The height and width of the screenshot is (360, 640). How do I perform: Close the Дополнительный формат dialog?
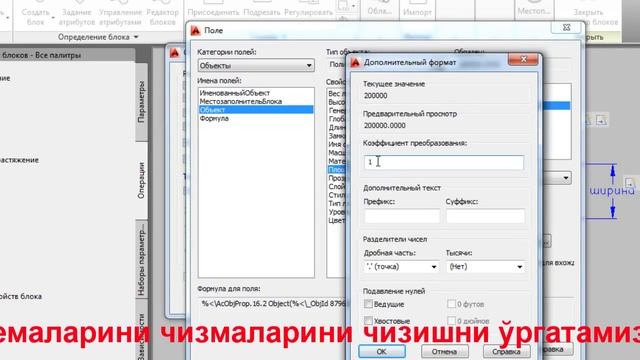pos(523,60)
